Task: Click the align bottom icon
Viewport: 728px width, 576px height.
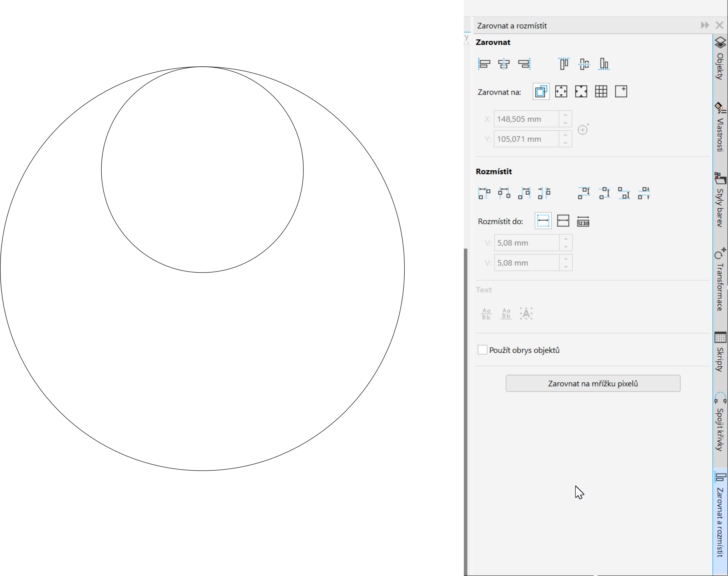Action: (604, 64)
